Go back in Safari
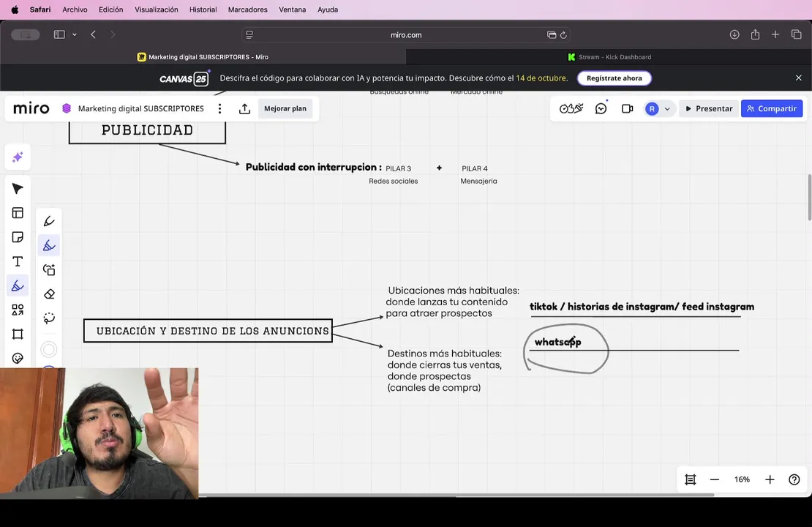 click(93, 34)
